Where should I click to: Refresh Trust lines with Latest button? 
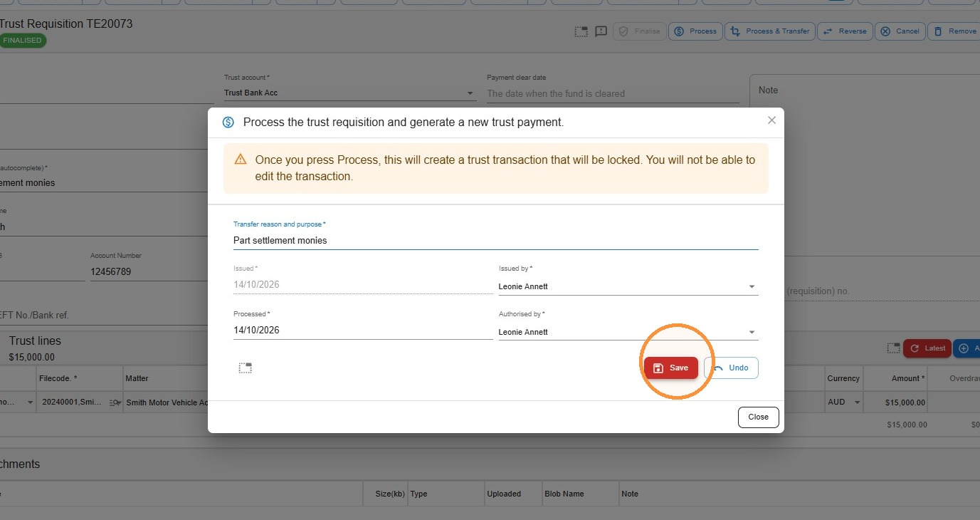click(927, 348)
